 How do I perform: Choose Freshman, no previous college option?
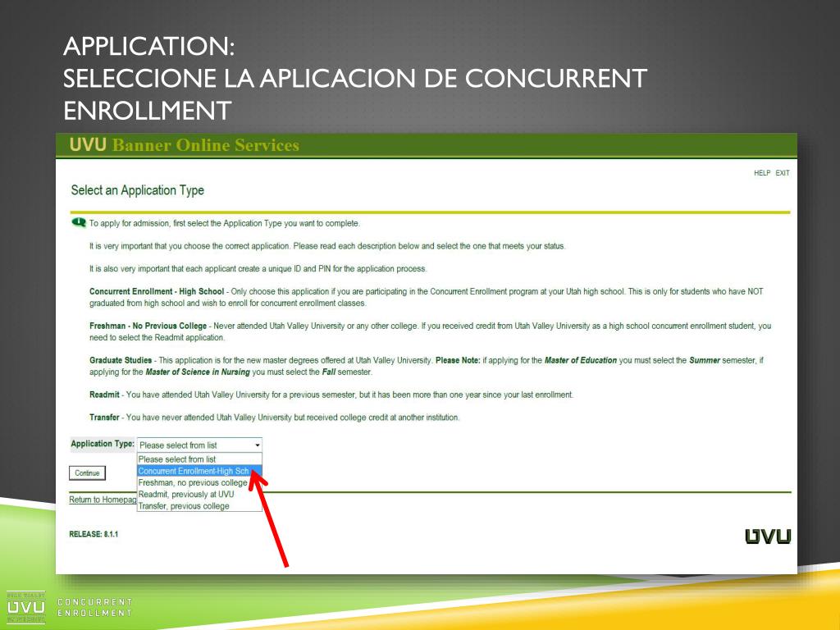(199, 482)
